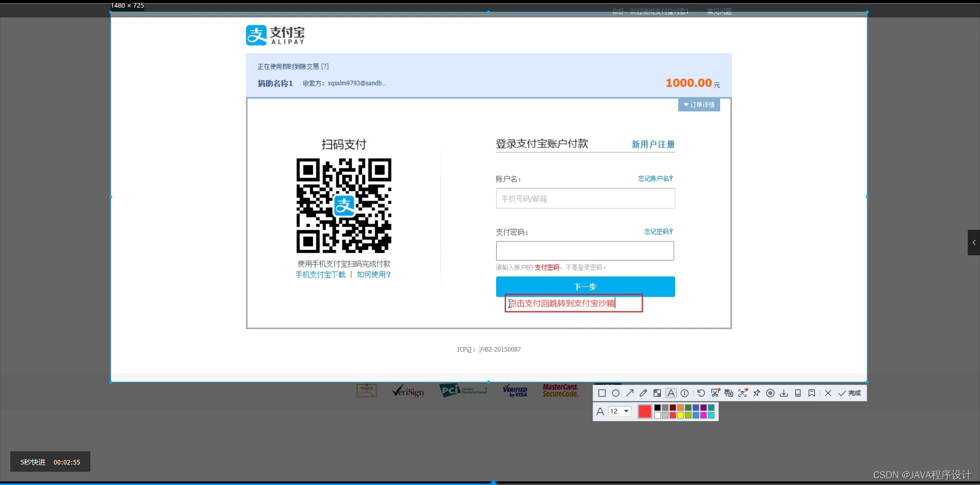This screenshot has height=485, width=980.
Task: Click the blue 下一步 button
Action: click(585, 286)
